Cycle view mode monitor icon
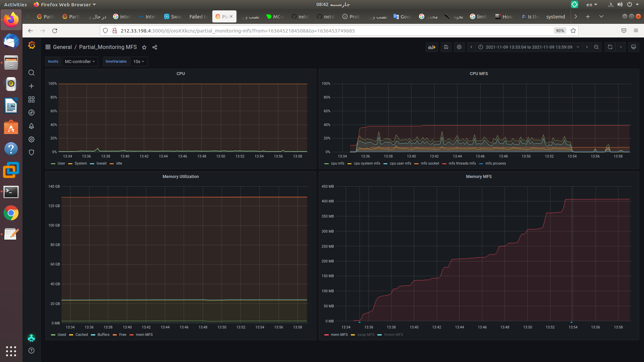 (633, 47)
